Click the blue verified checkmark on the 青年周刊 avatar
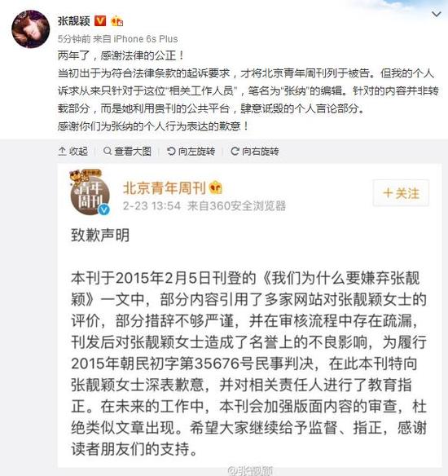The height and width of the screenshot is (476, 448). (104, 209)
